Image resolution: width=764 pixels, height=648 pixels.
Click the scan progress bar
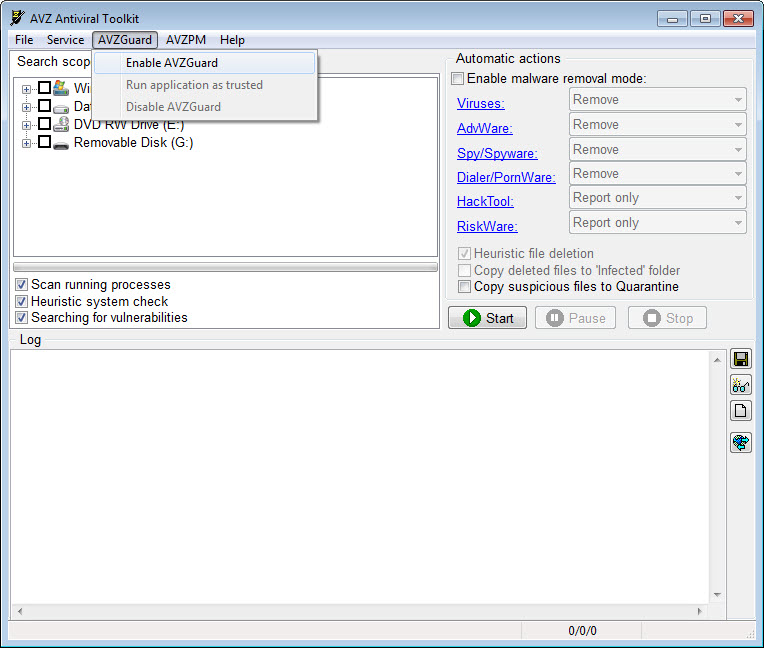tap(225, 267)
